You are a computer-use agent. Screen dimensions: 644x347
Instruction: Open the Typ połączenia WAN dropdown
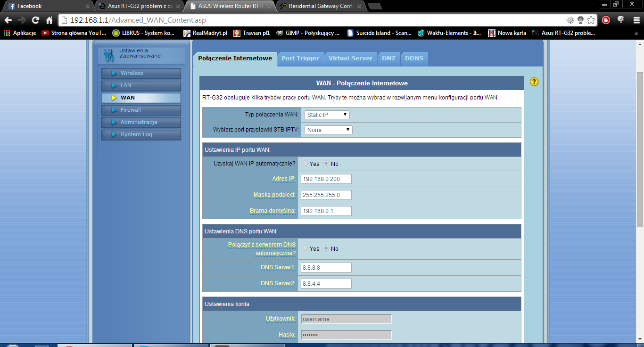(327, 115)
